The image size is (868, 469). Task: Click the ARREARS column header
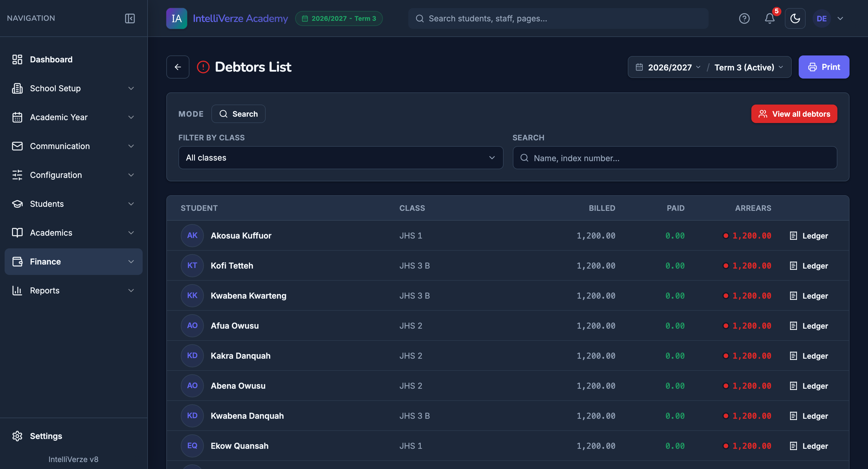pos(753,208)
